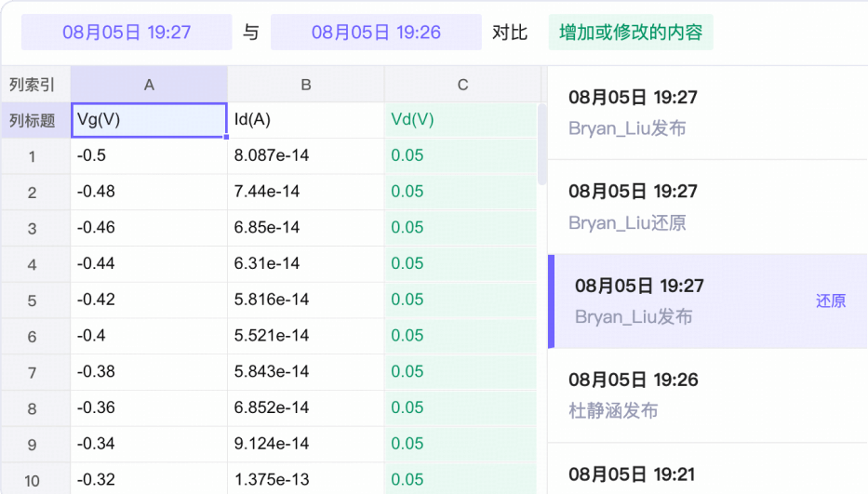Click cell with value 5.843e-14
The height and width of the screenshot is (494, 868).
(x=305, y=372)
